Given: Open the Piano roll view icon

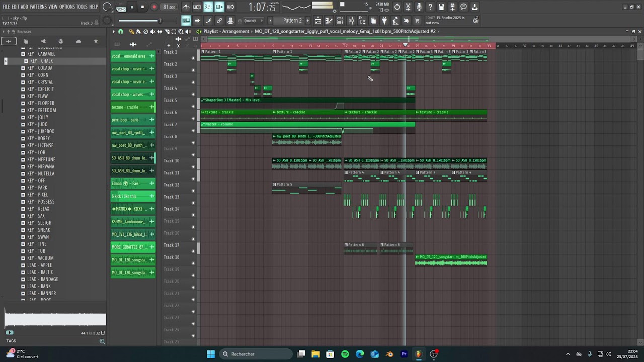Looking at the screenshot, I should pyautogui.click(x=329, y=21).
